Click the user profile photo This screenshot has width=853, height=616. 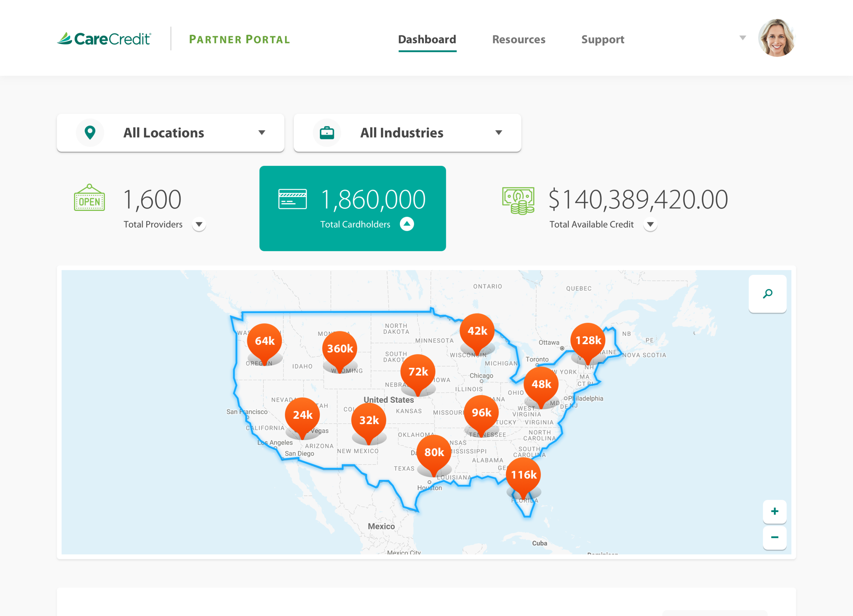coord(776,38)
